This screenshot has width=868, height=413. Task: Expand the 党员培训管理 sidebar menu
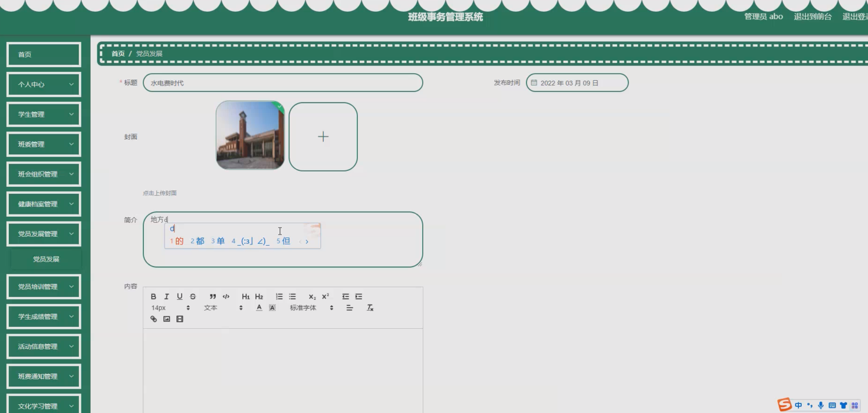44,287
